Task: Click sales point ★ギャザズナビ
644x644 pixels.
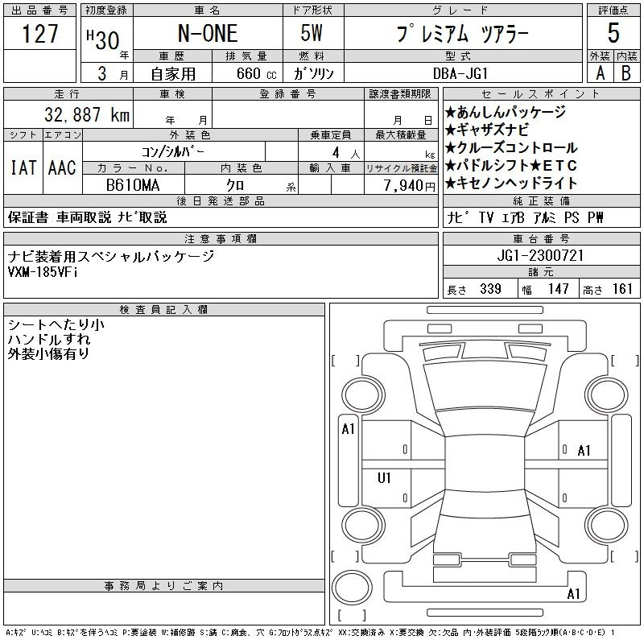Action: (x=487, y=130)
